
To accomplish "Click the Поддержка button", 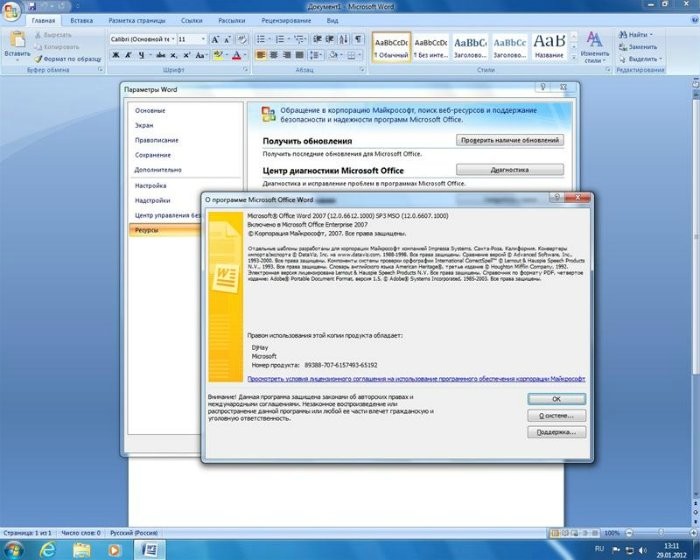I will pos(557,432).
